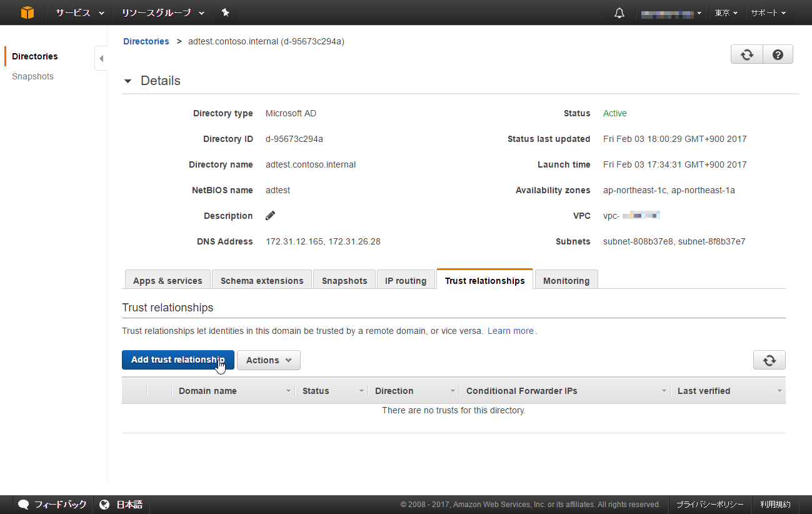Open the help question mark button
This screenshot has height=514, width=812.
pos(778,54)
